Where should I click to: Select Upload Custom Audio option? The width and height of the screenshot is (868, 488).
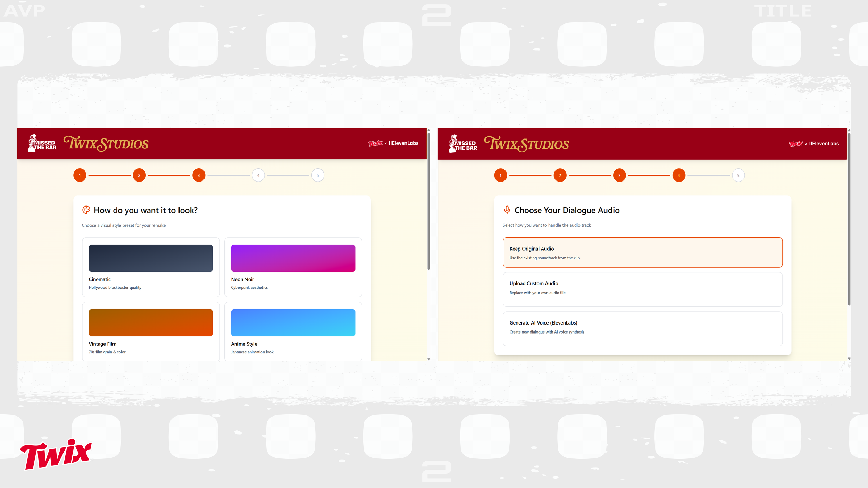[642, 289]
